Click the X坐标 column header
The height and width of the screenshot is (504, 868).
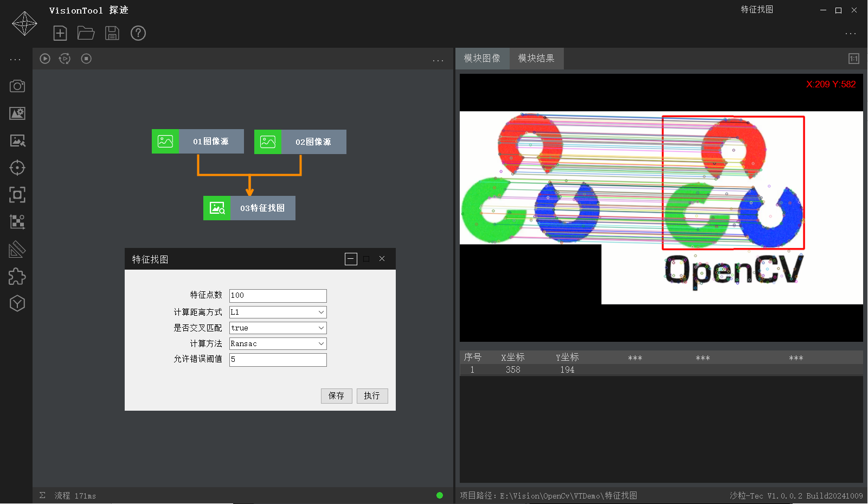point(513,357)
